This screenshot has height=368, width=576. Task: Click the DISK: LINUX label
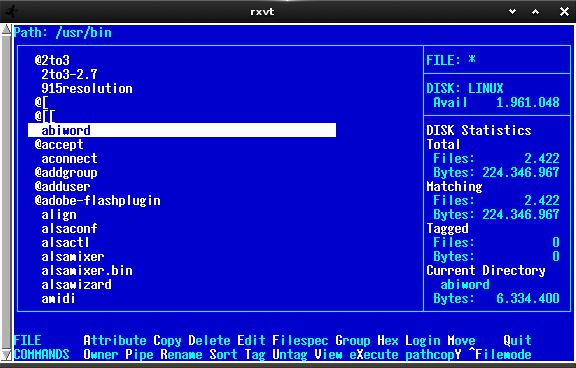(465, 88)
